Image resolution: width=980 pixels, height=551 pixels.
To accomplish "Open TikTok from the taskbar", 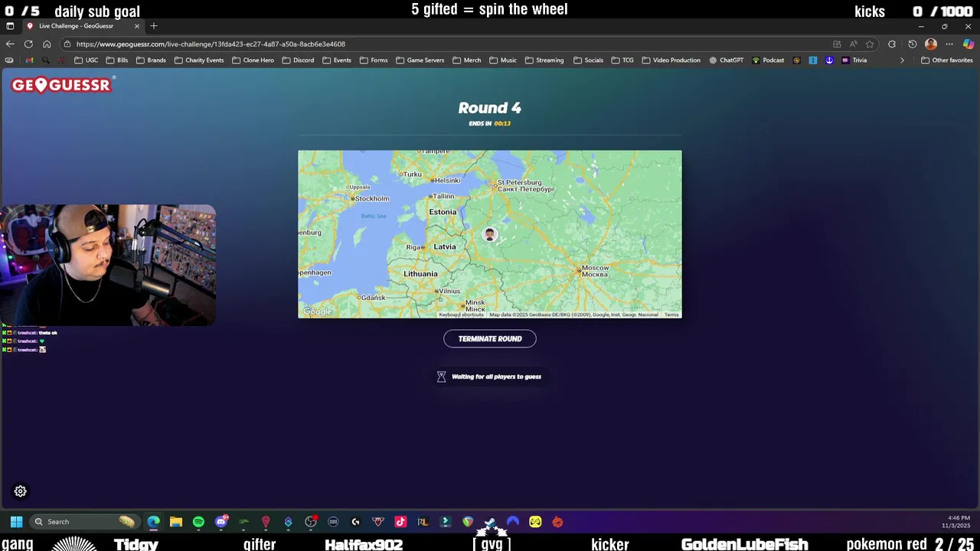I will click(400, 522).
